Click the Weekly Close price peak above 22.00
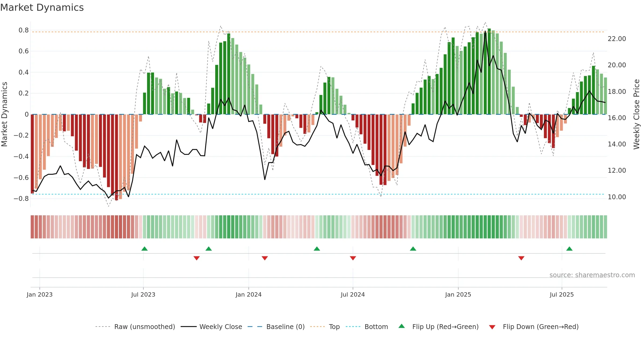644x362 pixels. pos(485,32)
